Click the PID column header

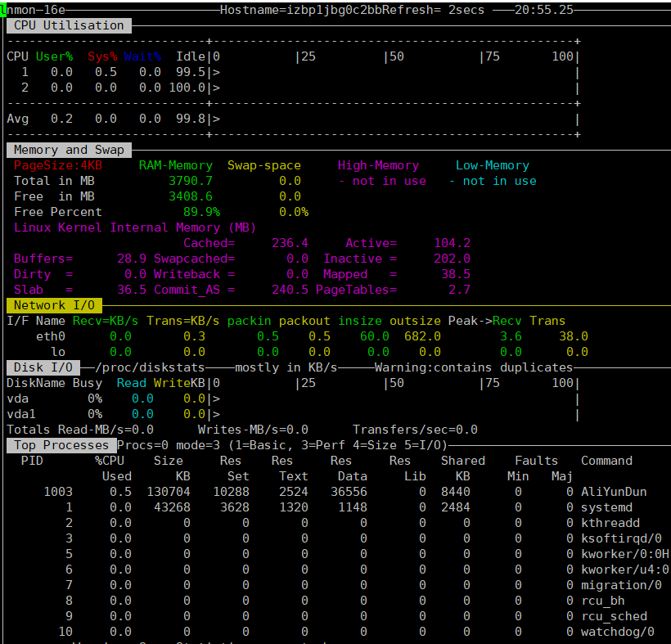click(32, 461)
